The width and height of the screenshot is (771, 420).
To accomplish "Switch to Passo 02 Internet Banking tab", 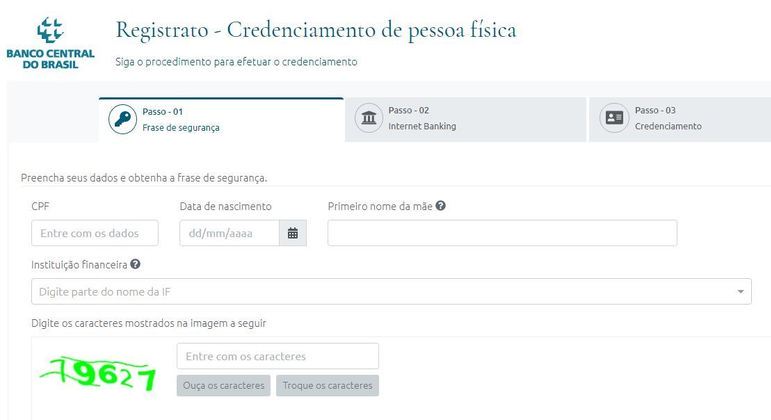I will [465, 119].
